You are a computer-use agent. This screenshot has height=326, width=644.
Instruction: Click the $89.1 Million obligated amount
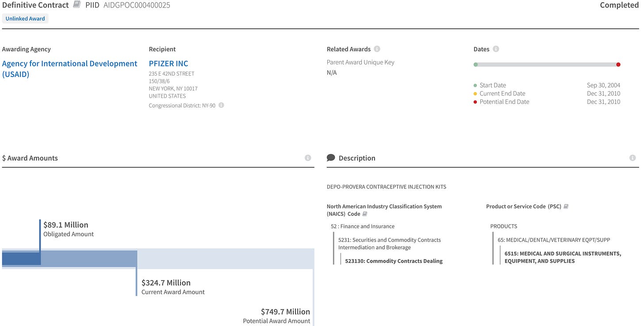click(66, 225)
